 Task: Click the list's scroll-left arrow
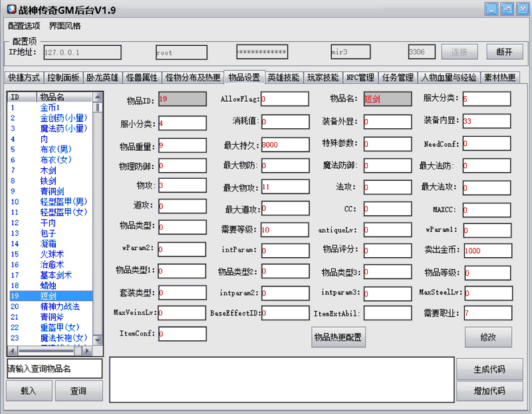tap(12, 350)
